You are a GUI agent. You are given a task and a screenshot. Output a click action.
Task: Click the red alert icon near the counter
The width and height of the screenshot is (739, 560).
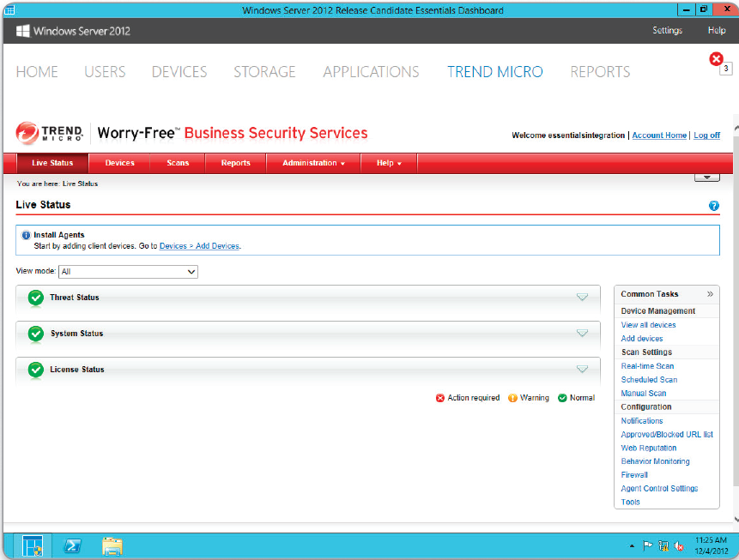716,59
